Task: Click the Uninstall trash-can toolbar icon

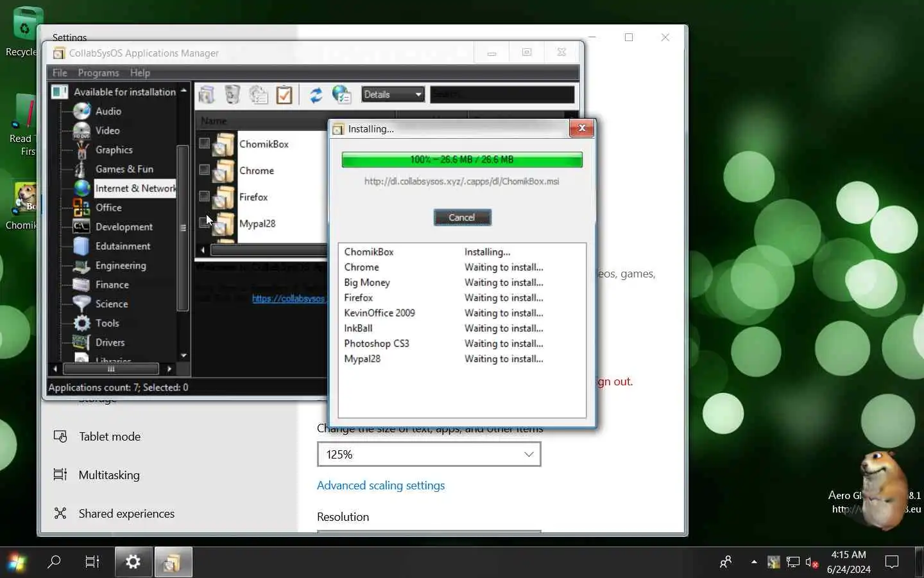Action: pos(232,95)
